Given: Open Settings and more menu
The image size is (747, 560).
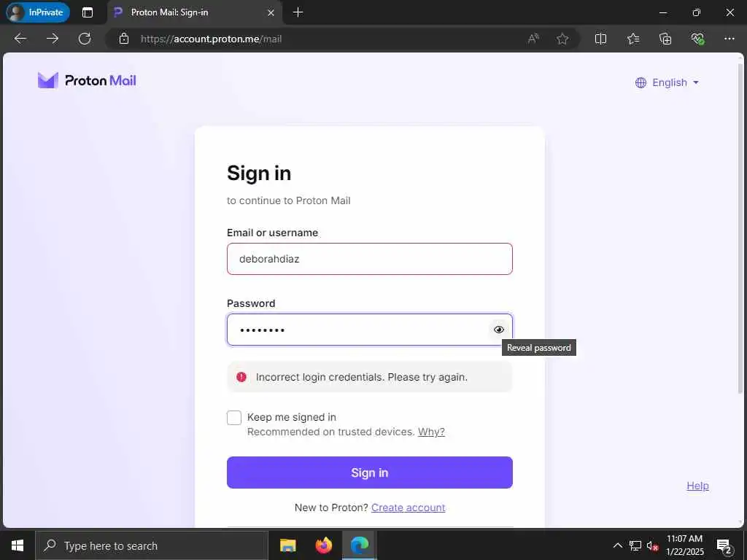Looking at the screenshot, I should 729,39.
